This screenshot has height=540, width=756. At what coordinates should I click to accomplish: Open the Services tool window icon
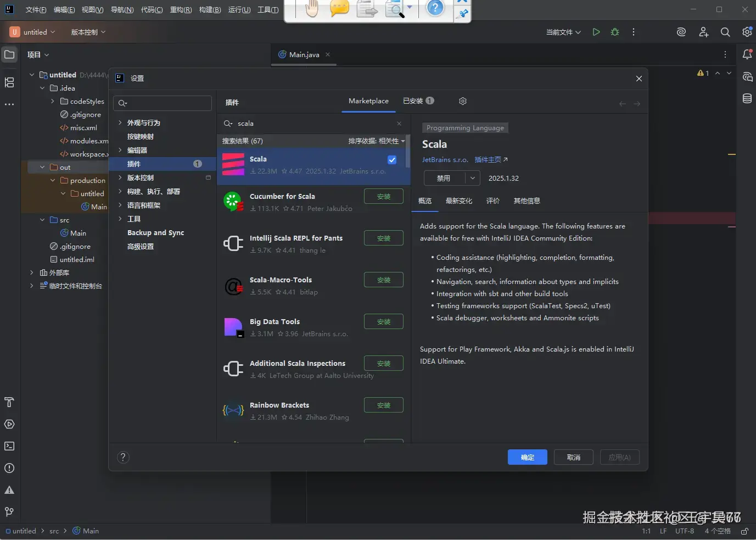(x=9, y=424)
